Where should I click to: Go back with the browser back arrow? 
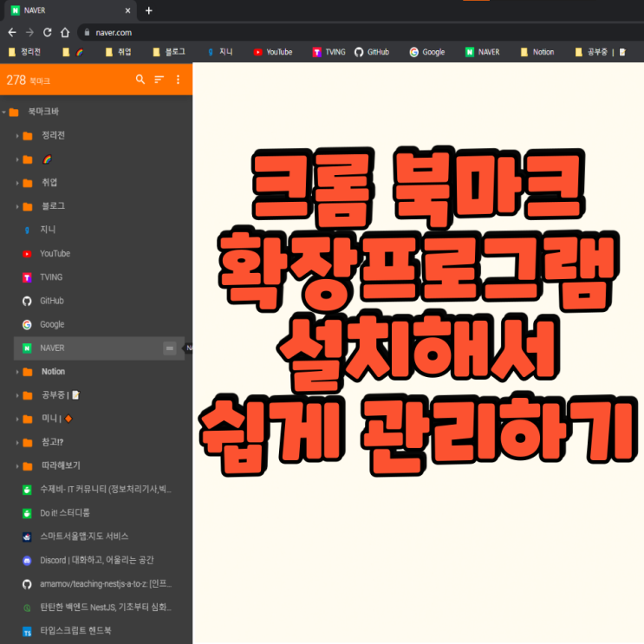pos(12,32)
